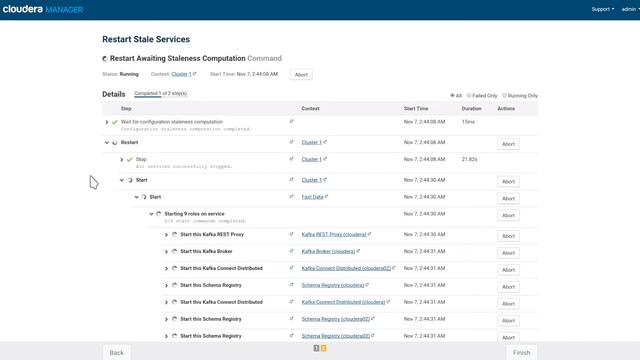Click the Start Time column header
The height and width of the screenshot is (360, 640).
[416, 109]
